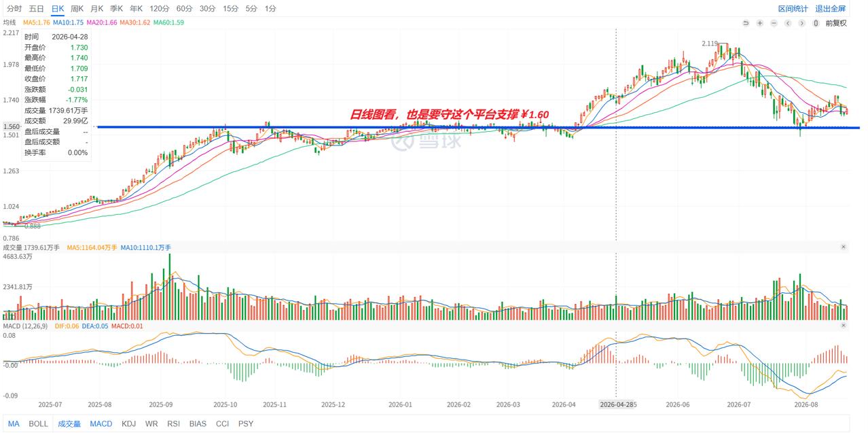This screenshot has width=868, height=433.
Task: Switch to 五日 five-day view
Action: [x=37, y=9]
